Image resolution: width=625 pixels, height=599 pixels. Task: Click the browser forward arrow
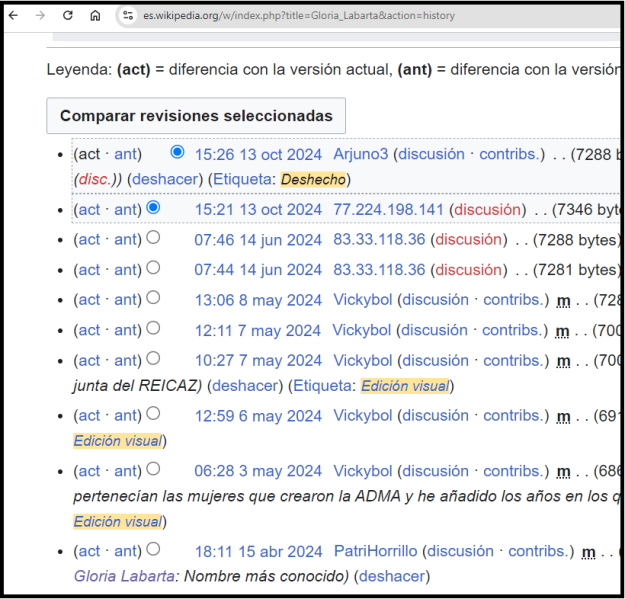[41, 16]
